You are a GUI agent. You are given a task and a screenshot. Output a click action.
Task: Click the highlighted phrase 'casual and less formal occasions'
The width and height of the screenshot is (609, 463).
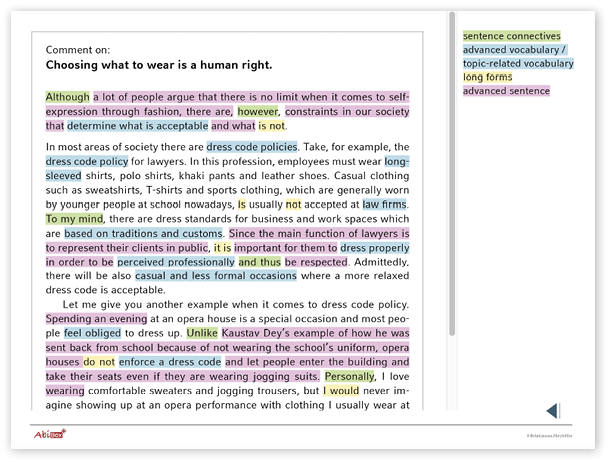coord(215,275)
